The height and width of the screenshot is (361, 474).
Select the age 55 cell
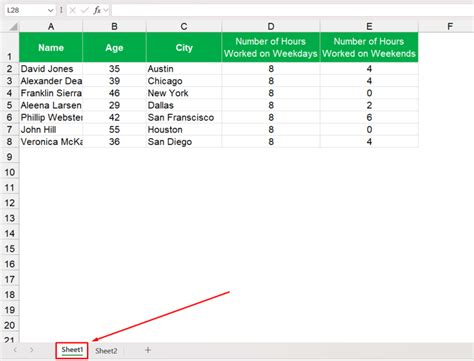[x=114, y=130]
